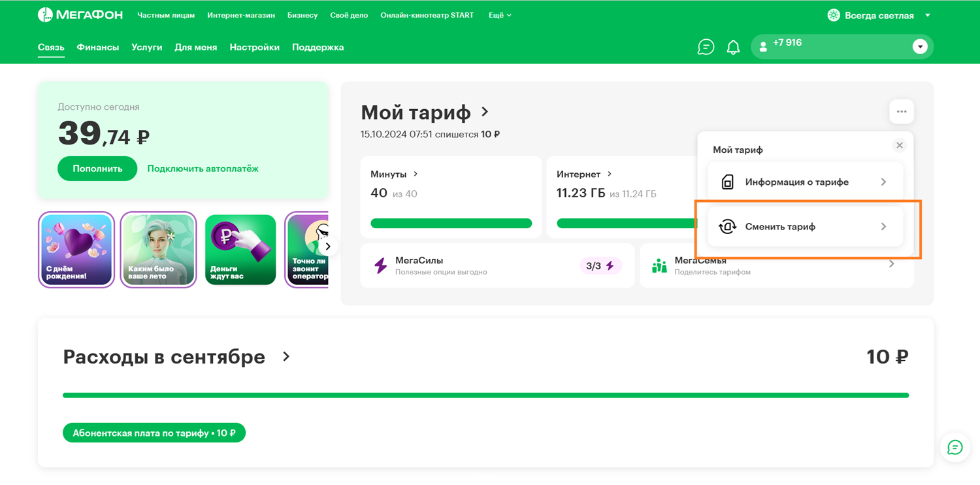Click the Пополнить button
The image size is (980, 485).
(97, 169)
